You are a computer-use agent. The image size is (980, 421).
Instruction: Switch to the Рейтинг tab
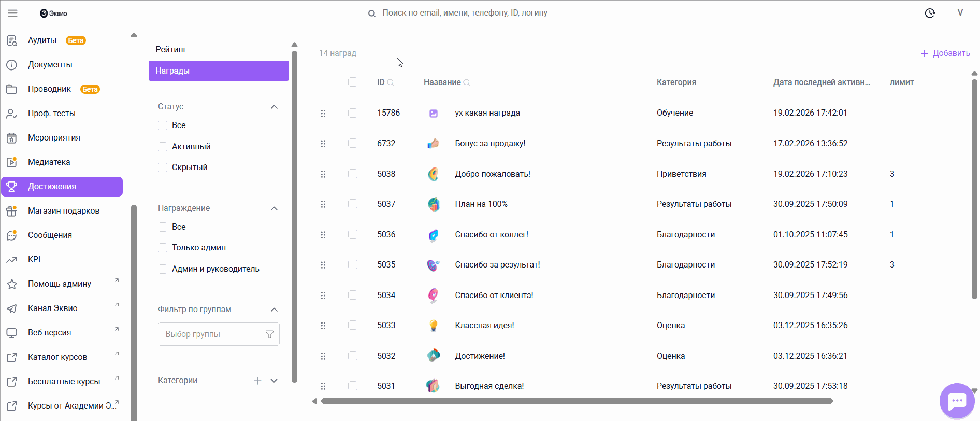[x=171, y=49]
